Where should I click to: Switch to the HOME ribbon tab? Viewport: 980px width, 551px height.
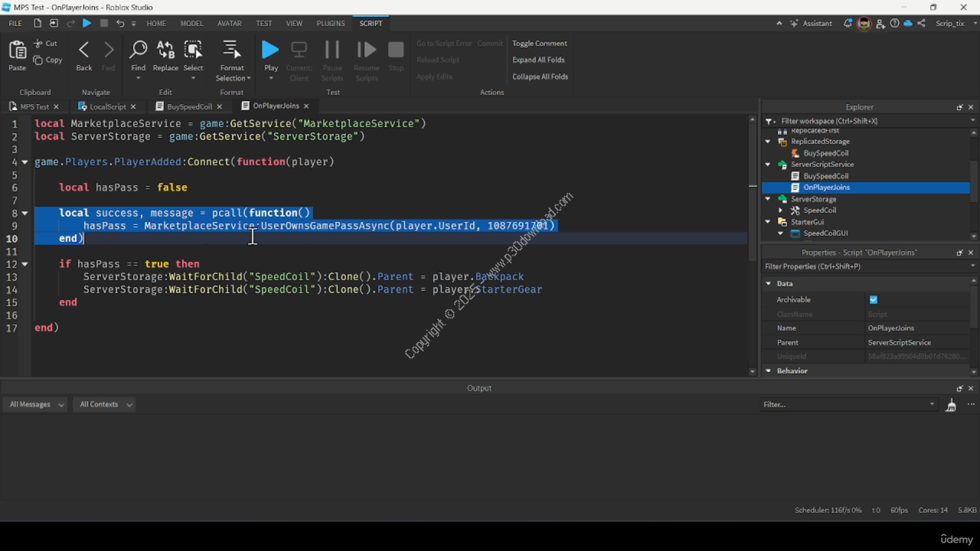click(x=156, y=24)
